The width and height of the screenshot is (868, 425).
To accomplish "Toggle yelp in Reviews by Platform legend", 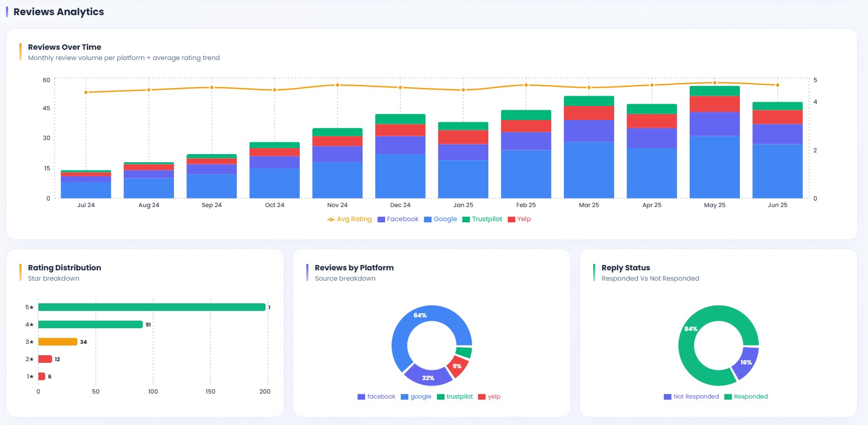I will (489, 396).
